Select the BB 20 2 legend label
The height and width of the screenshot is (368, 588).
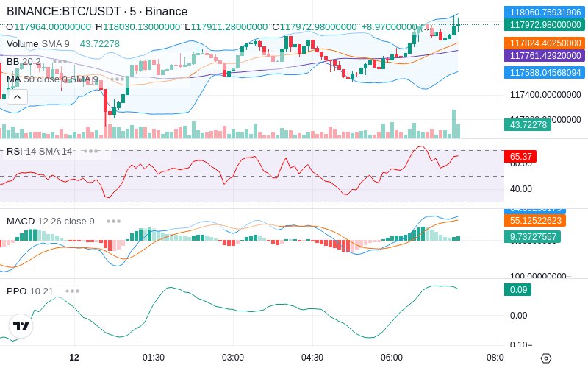tap(24, 62)
